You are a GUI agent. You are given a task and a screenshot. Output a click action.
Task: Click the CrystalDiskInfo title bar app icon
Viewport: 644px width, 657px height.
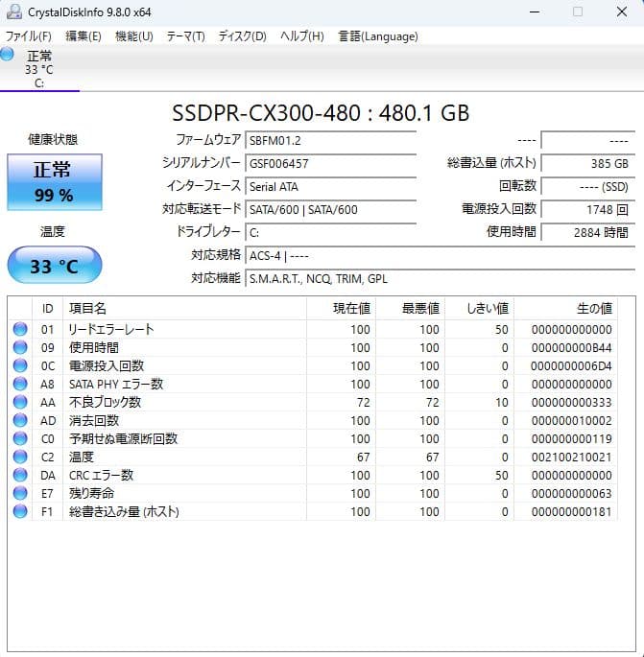click(13, 12)
